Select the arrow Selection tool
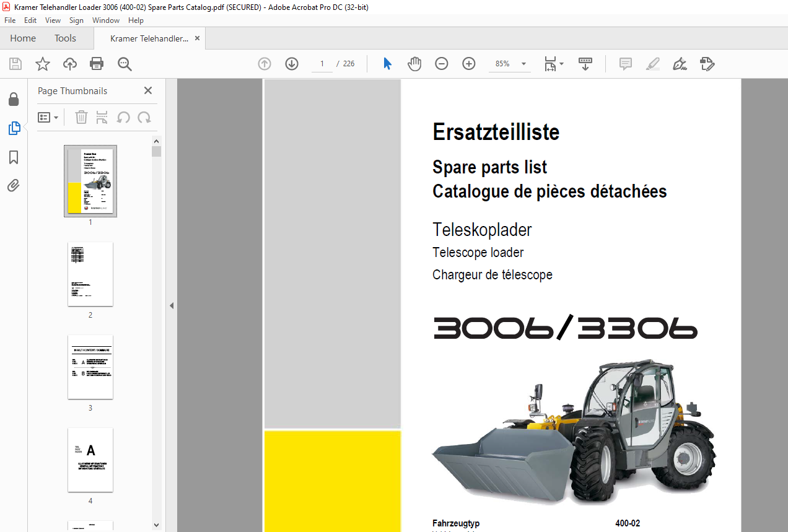This screenshot has width=788, height=532. 388,64
